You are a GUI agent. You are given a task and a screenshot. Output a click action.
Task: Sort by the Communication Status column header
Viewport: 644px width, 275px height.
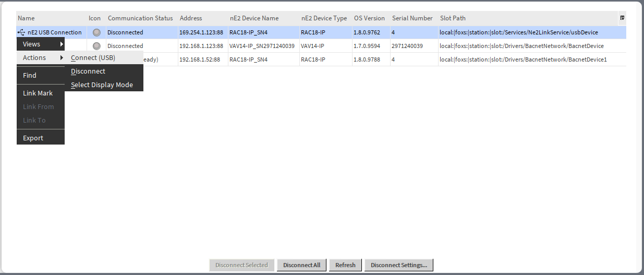pyautogui.click(x=140, y=18)
